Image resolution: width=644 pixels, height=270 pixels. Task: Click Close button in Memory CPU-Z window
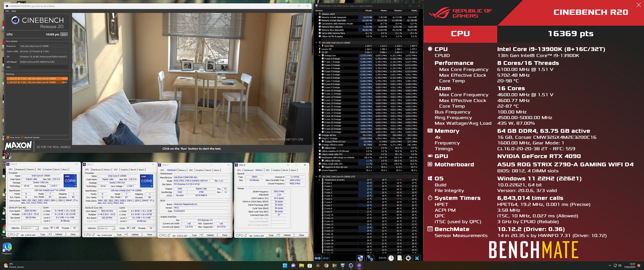point(301,235)
